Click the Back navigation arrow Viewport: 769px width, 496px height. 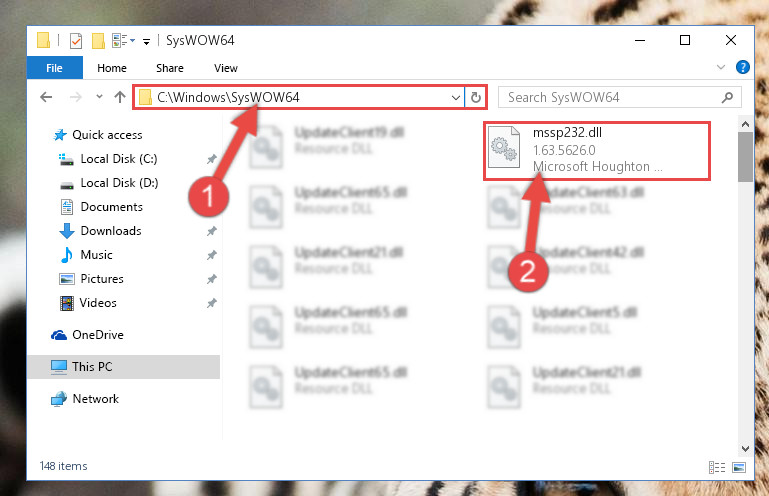(x=46, y=97)
